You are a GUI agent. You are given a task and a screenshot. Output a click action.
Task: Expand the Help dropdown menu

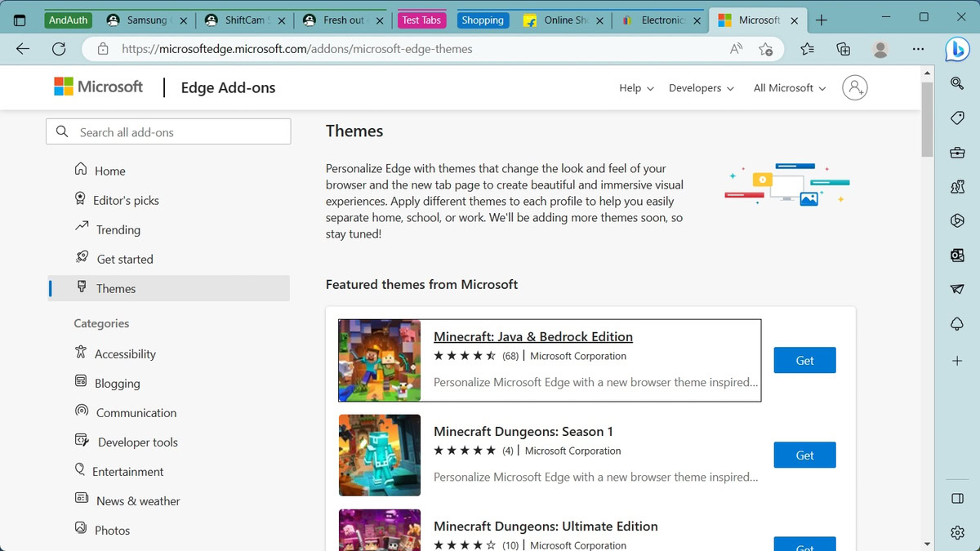click(636, 88)
